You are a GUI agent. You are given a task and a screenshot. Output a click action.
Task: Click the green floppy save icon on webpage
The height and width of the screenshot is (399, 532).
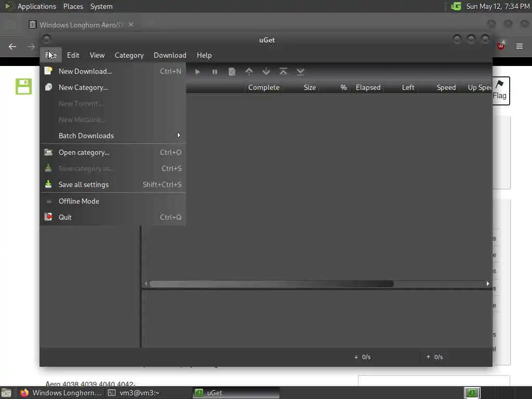[23, 87]
